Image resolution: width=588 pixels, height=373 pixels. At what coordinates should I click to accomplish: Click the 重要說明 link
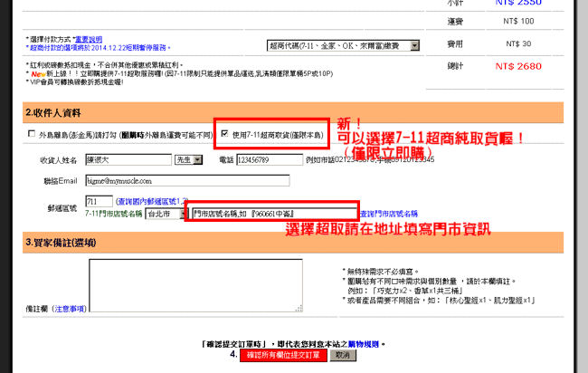tap(89, 39)
